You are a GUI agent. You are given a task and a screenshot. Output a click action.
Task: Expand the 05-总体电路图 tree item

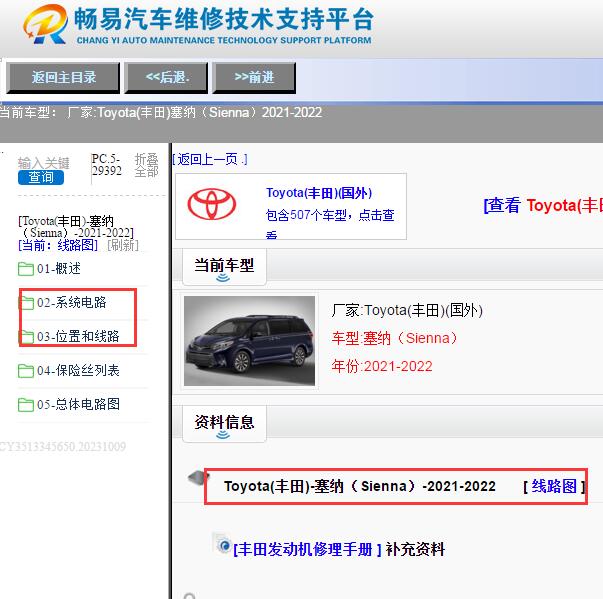click(x=78, y=404)
